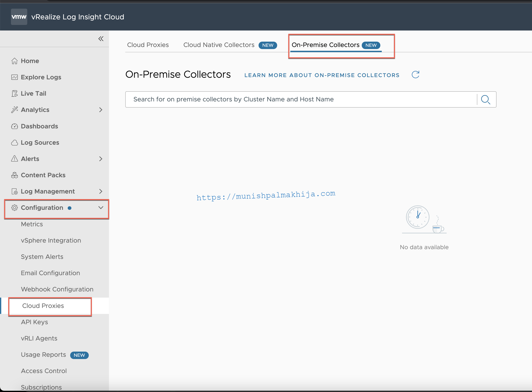Select Metrics under Configuration
The width and height of the screenshot is (532, 392).
[32, 224]
